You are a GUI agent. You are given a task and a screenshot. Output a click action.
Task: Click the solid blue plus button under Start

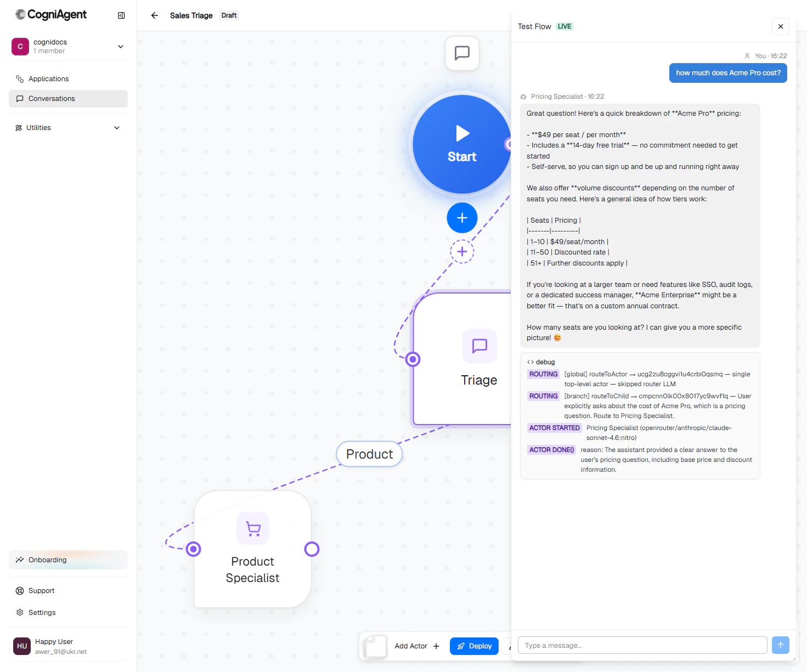(462, 218)
